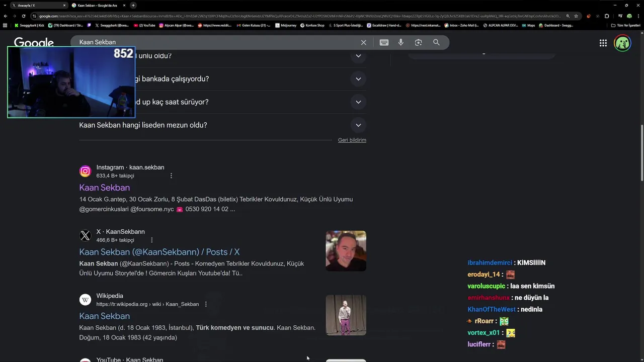Open the 'Inbox - Zoho Mail' bookmark
Viewport: 644px width, 362px height.
(461, 25)
